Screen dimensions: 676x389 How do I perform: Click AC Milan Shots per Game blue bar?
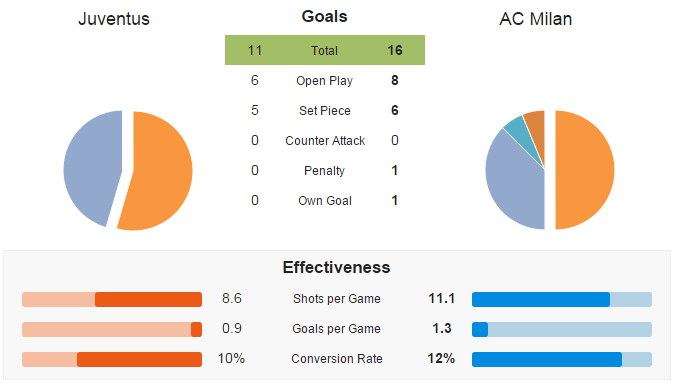[x=562, y=299]
